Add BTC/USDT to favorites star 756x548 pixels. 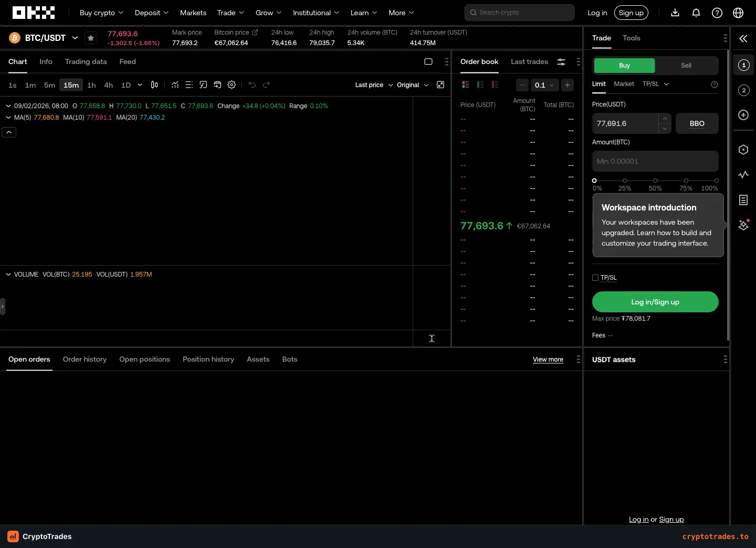click(x=91, y=38)
